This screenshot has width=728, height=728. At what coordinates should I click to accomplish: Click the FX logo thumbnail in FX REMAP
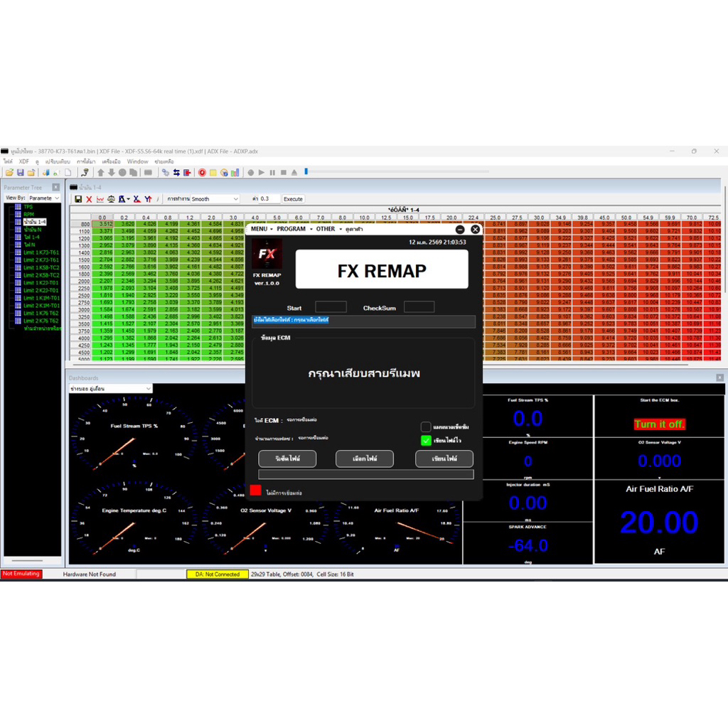click(x=267, y=254)
